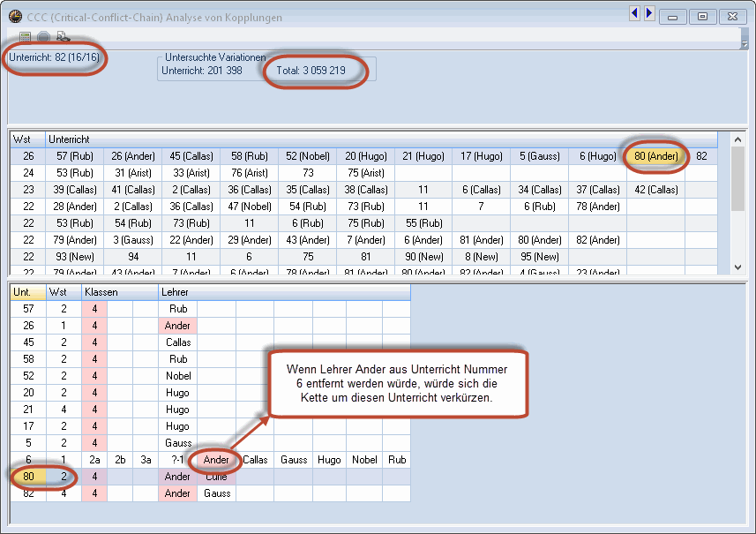Select the highlighted '80 (Ander)' cell in the first row
This screenshot has width=756, height=534.
[x=655, y=156]
